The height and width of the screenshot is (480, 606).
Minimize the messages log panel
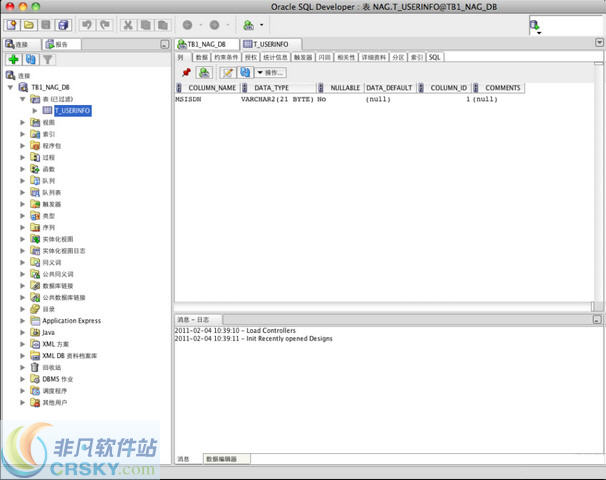tap(597, 320)
